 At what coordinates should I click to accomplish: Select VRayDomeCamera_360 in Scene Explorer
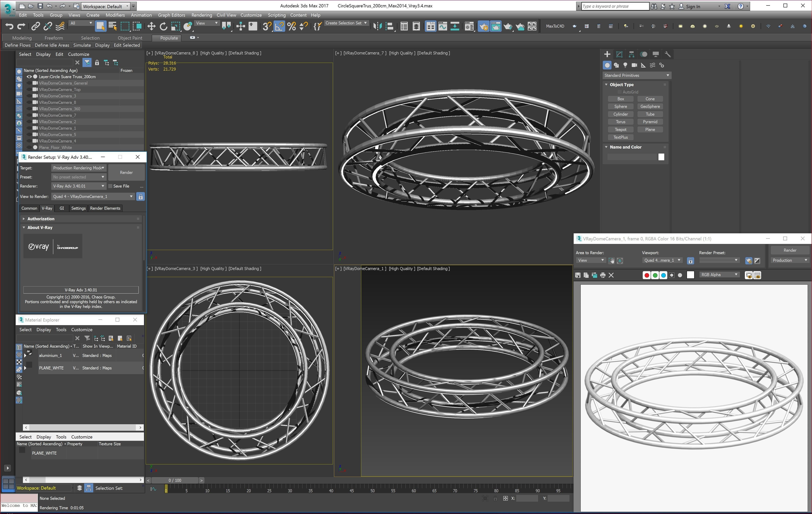coord(59,109)
